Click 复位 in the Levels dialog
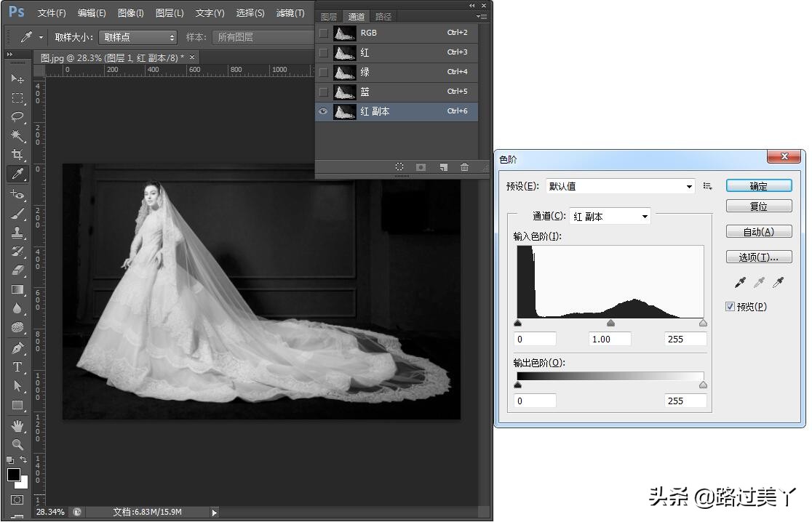 coord(759,206)
